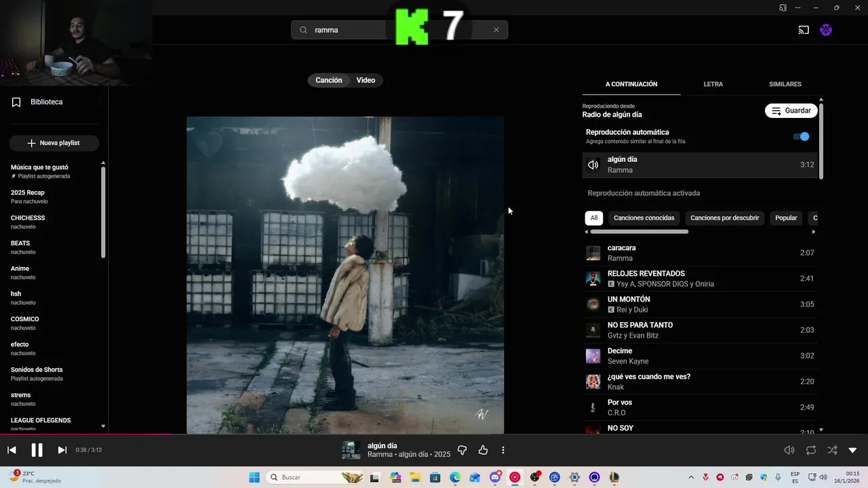Click the now-playing algún día queue row

click(x=700, y=165)
